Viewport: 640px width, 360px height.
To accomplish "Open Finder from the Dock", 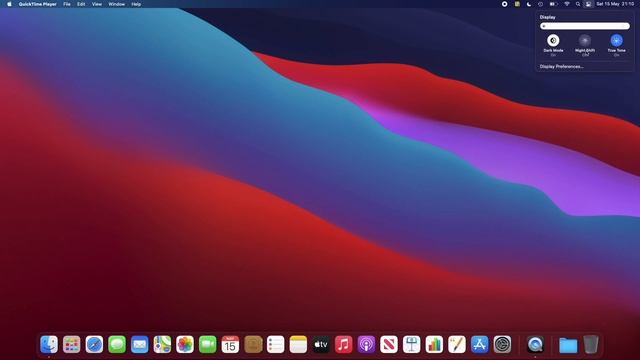I will click(x=49, y=344).
